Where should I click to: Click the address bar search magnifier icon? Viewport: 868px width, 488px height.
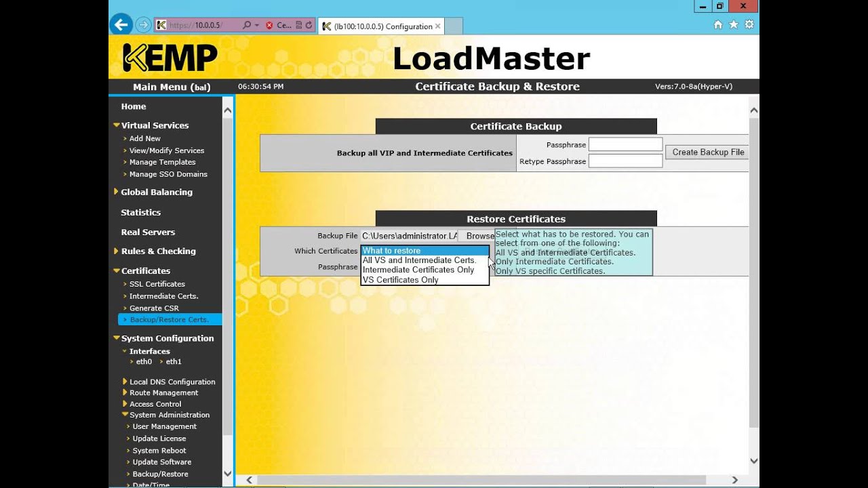coord(247,25)
